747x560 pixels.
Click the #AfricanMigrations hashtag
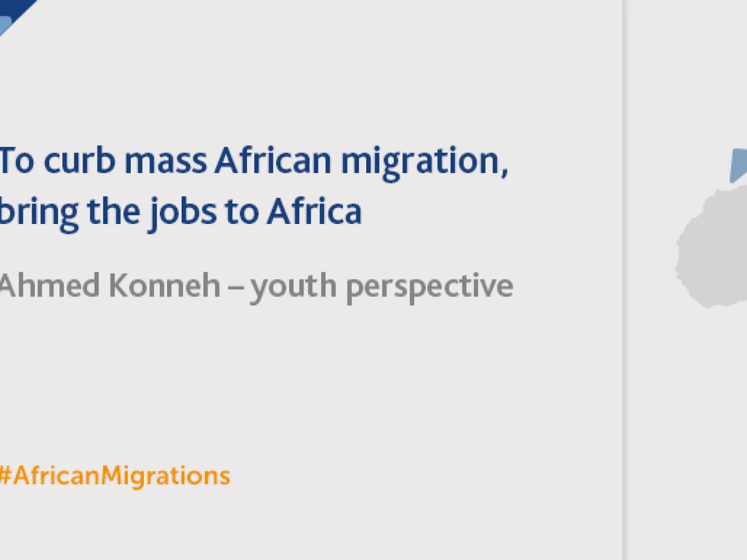click(115, 475)
